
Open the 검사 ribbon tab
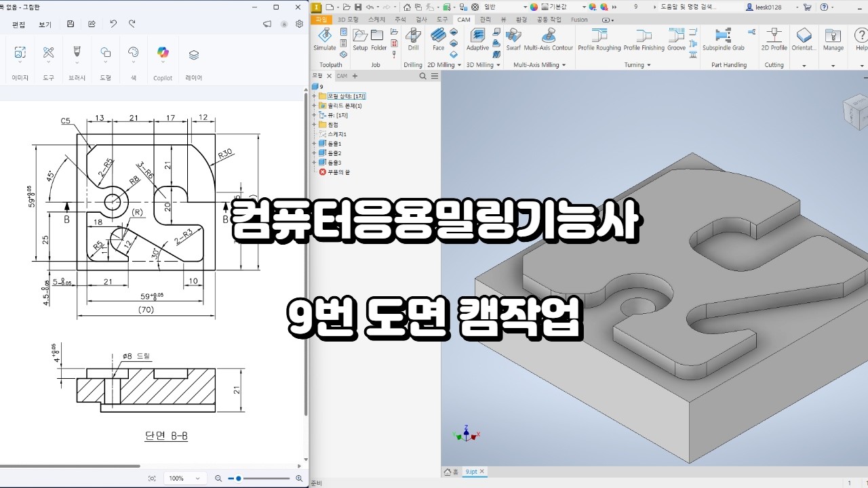click(x=421, y=20)
